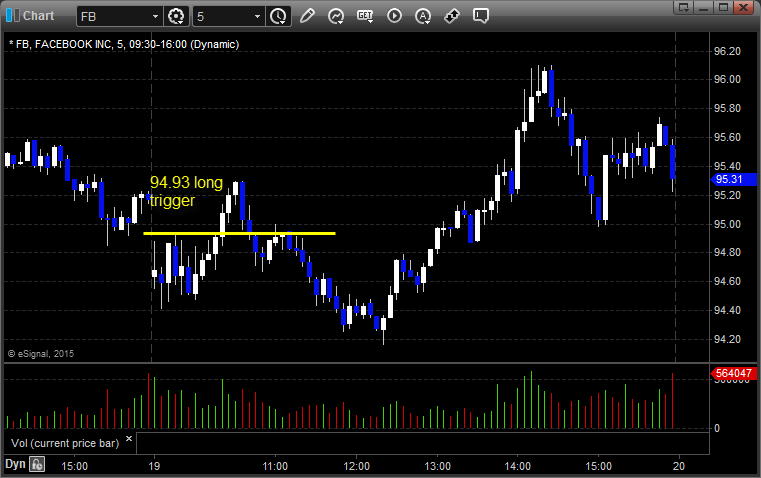Click the 95.00 price axis label
The image size is (761, 478).
[727, 224]
